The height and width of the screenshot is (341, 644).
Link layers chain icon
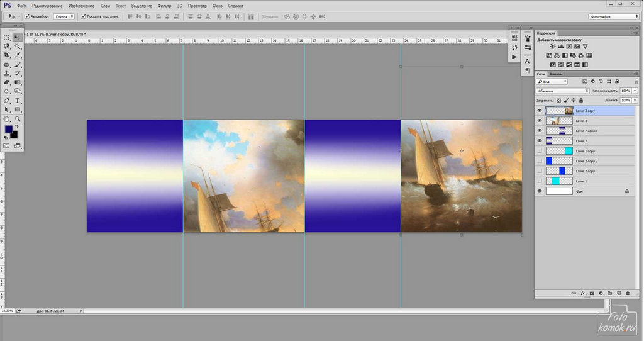coord(574,293)
